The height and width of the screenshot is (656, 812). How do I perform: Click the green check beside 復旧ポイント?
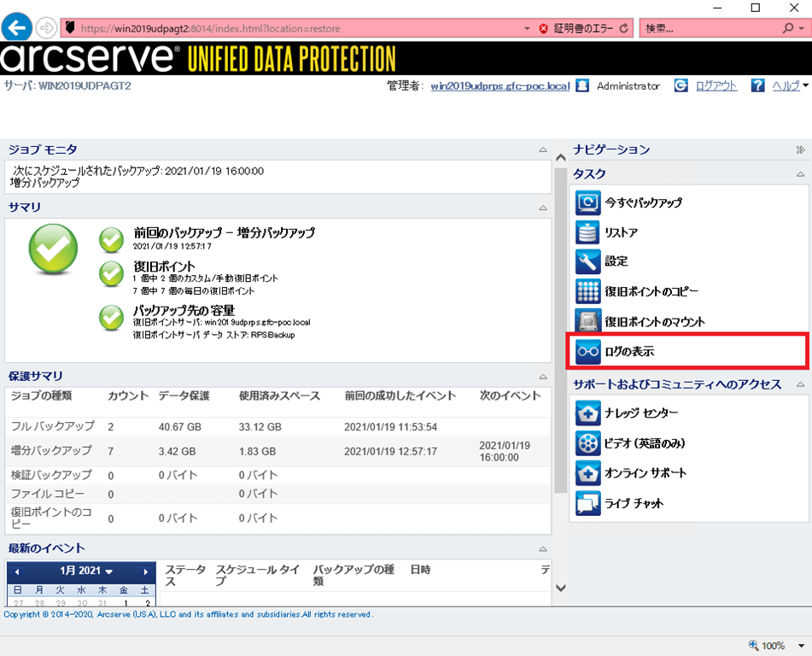pos(111,273)
